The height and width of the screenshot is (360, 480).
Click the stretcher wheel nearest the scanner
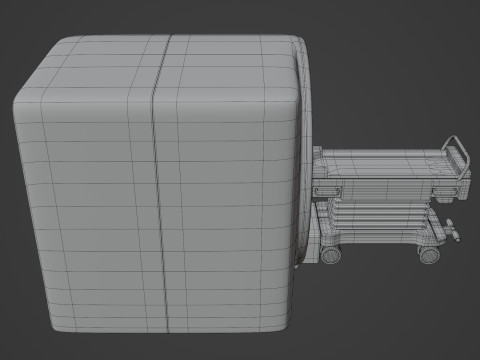(x=330, y=254)
